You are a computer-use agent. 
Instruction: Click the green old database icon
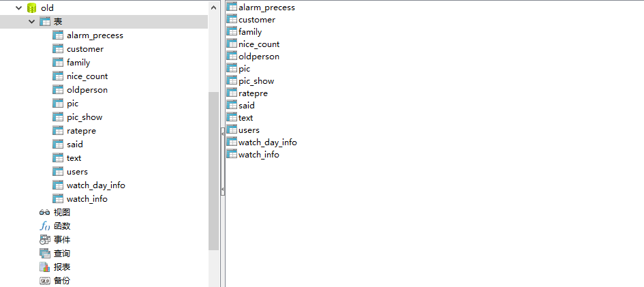pyautogui.click(x=31, y=7)
